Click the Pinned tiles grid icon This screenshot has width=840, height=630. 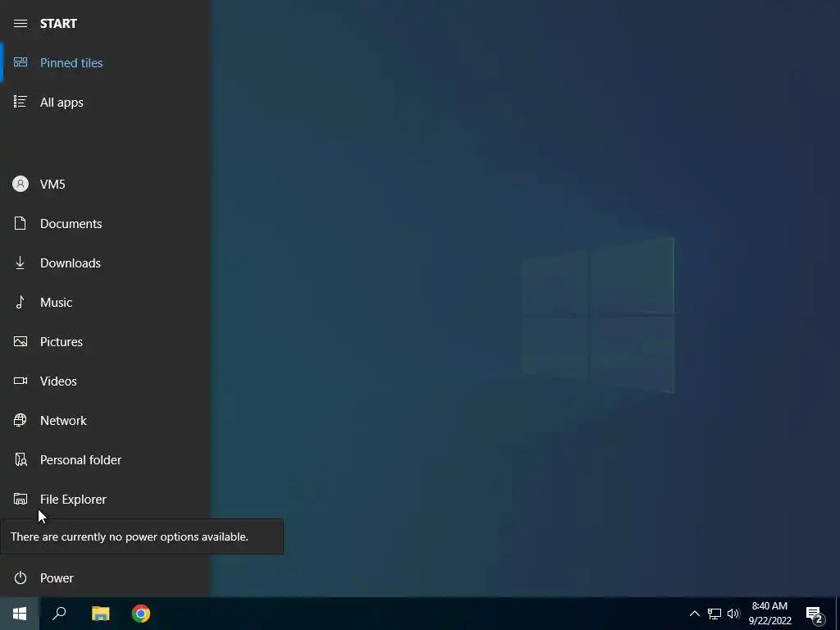[x=21, y=62]
